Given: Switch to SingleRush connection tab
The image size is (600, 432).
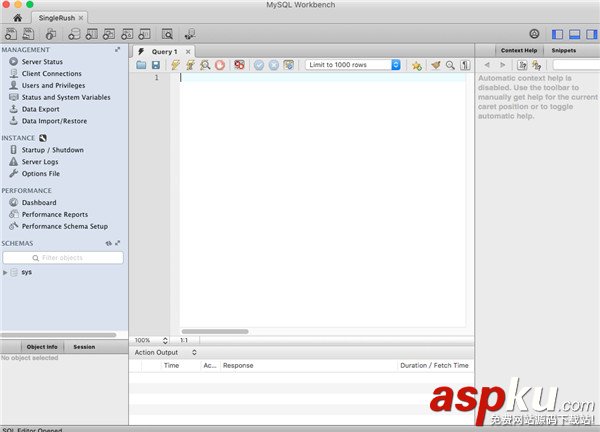Looking at the screenshot, I should (57, 18).
